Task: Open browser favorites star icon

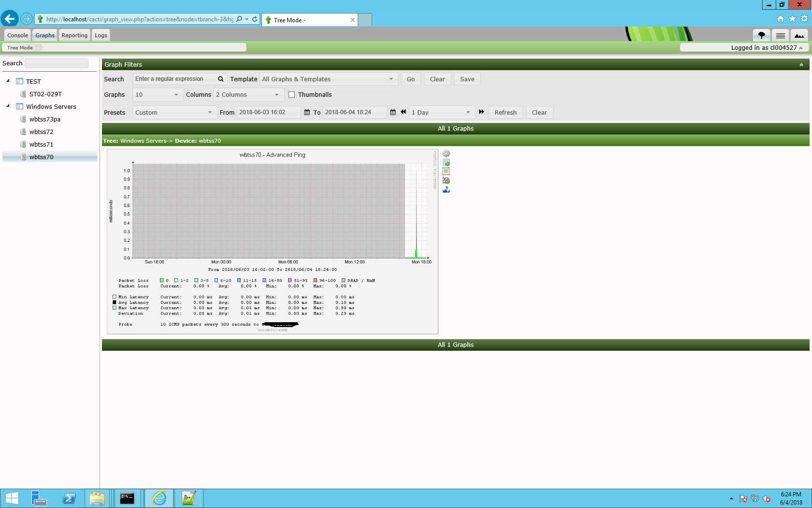Action: click(792, 19)
